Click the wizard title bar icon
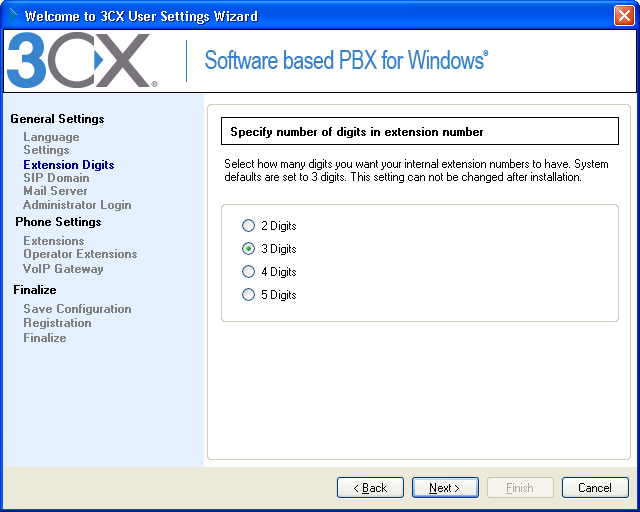This screenshot has width=640, height=512. (x=12, y=16)
